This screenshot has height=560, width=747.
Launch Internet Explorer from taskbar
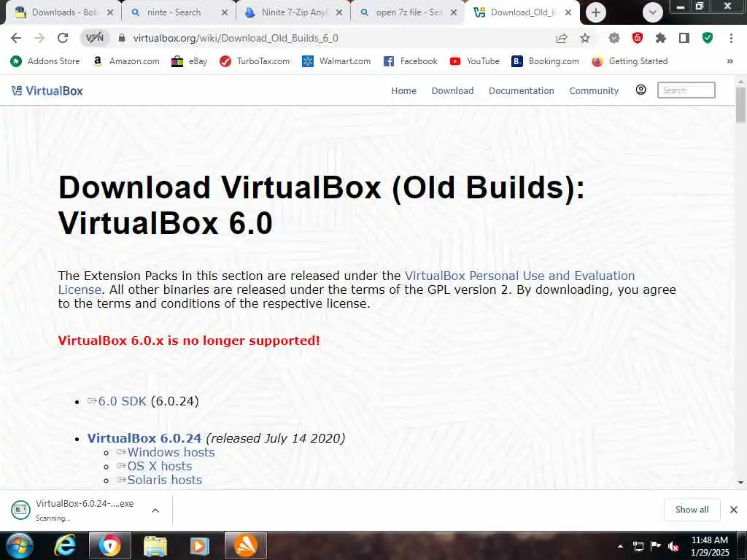click(65, 545)
